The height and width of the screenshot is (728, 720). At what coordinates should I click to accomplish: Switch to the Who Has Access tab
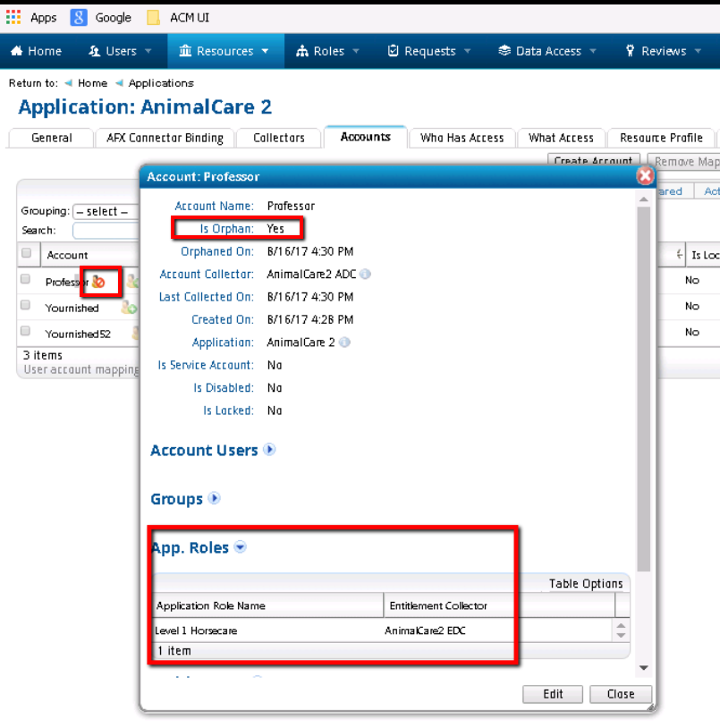[462, 138]
